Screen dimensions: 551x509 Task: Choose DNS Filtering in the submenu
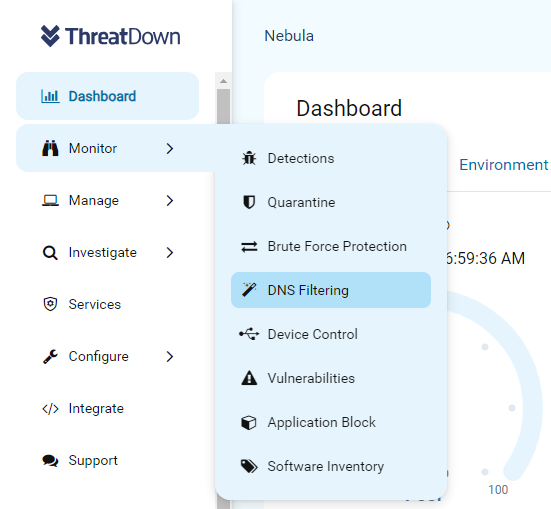(x=331, y=290)
